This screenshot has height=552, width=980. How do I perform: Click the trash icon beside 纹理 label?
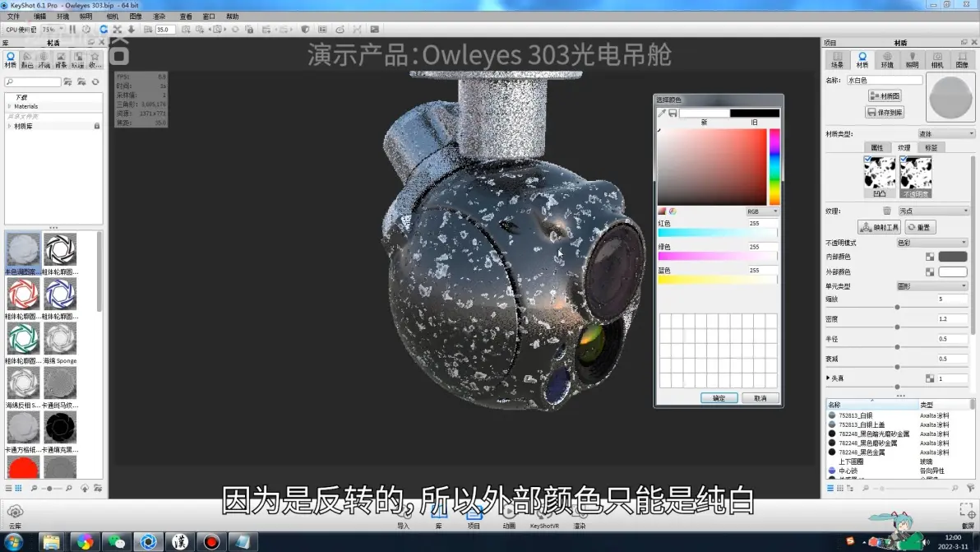pyautogui.click(x=886, y=211)
